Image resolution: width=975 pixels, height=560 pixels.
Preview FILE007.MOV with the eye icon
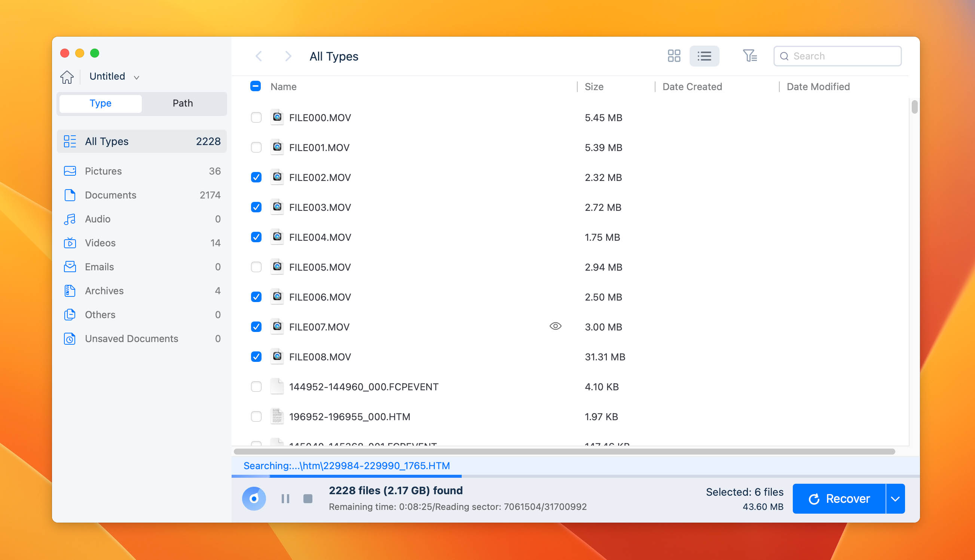tap(555, 326)
